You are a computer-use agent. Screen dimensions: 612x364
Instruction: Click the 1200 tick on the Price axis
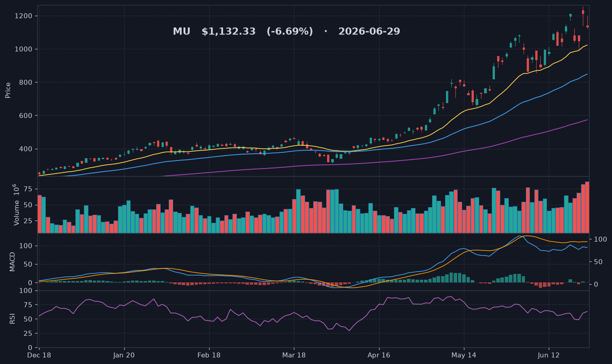[x=24, y=16]
